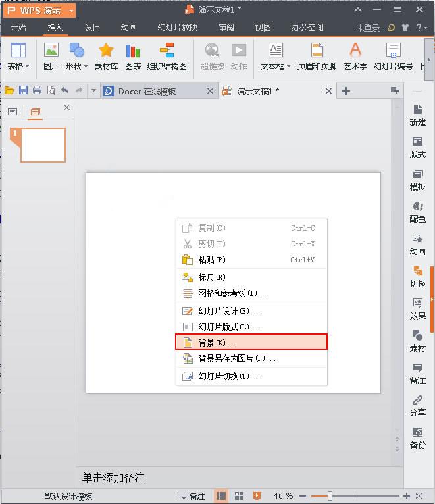Toggle normal view in status bar
Viewport: 435px width, 504px height.
(x=221, y=496)
